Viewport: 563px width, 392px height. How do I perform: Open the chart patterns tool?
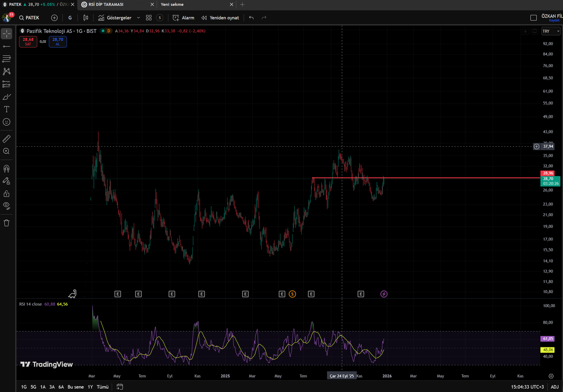pos(7,71)
